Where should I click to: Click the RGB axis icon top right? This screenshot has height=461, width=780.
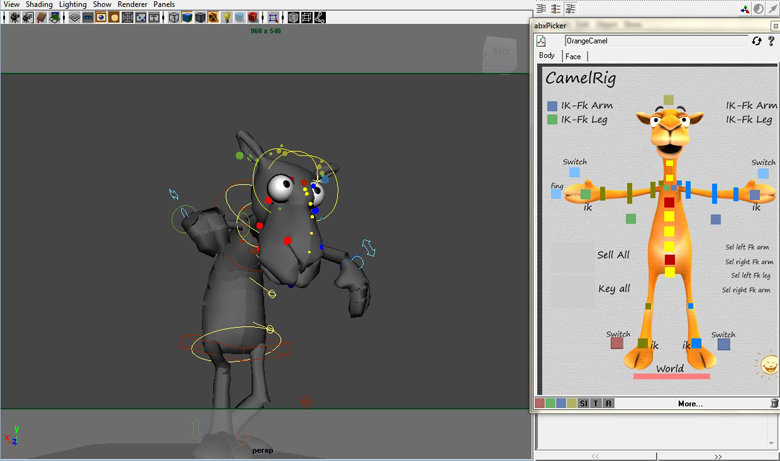tap(745, 9)
